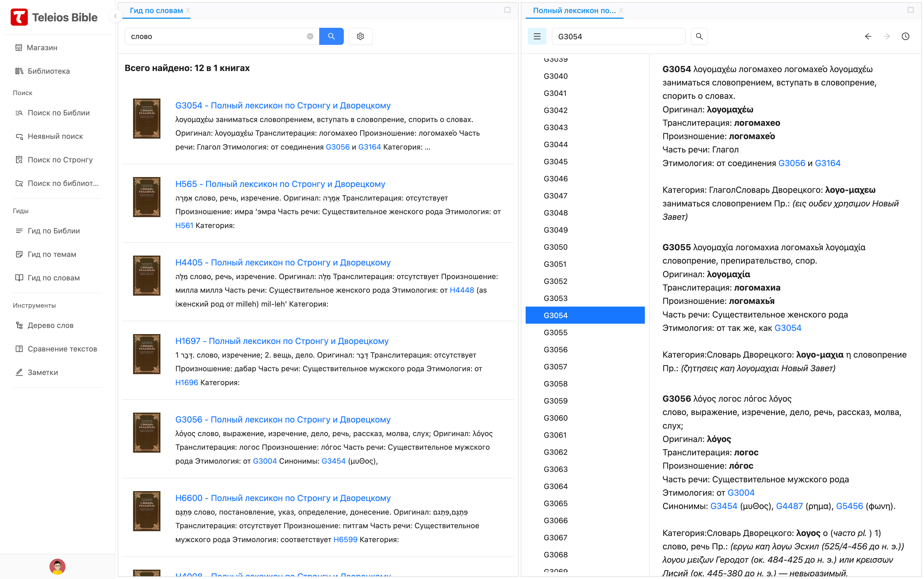Maximize the Гид по словам panel

point(507,10)
